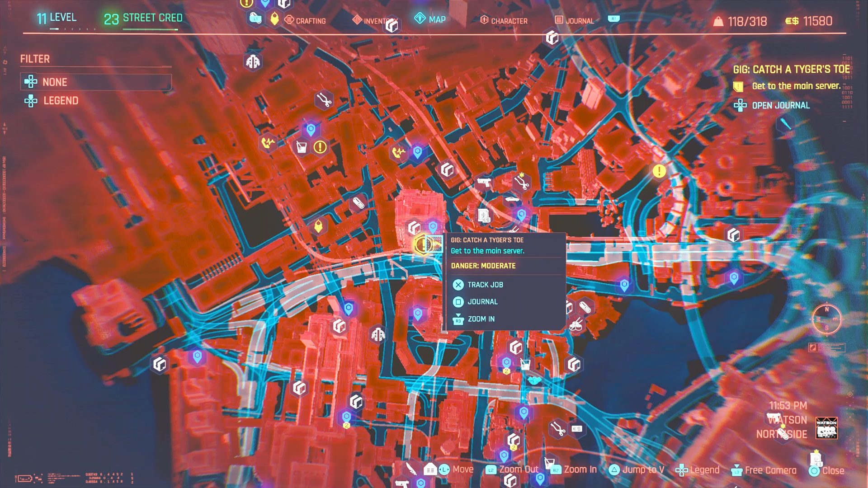This screenshot has height=488, width=868.
Task: Select the eurodollar cash icon beside ripperdoc scissors
Action: (x=577, y=428)
